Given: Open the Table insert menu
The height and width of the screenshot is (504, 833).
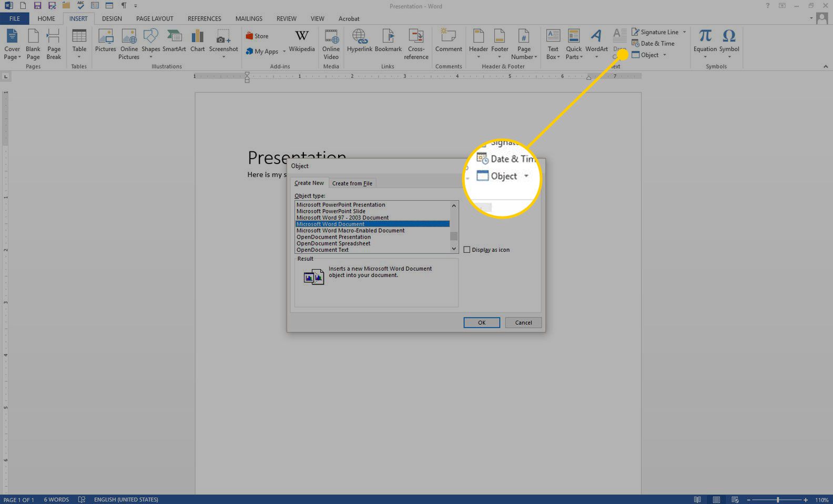Looking at the screenshot, I should click(79, 44).
